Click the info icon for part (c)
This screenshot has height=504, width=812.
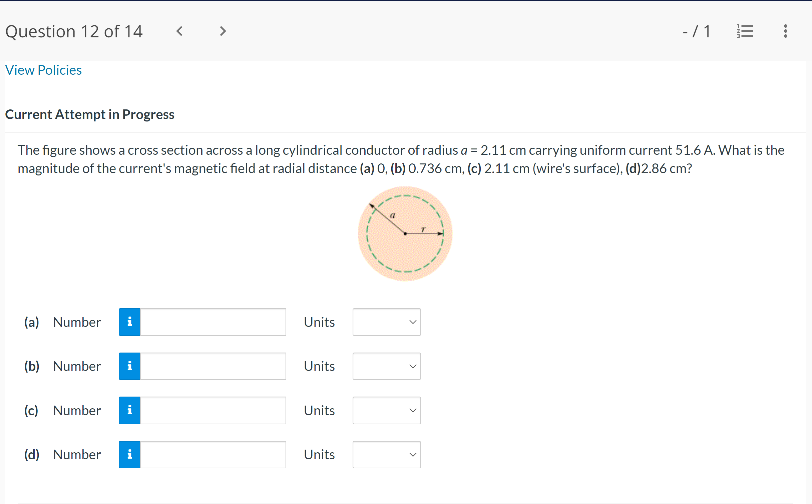tap(129, 410)
